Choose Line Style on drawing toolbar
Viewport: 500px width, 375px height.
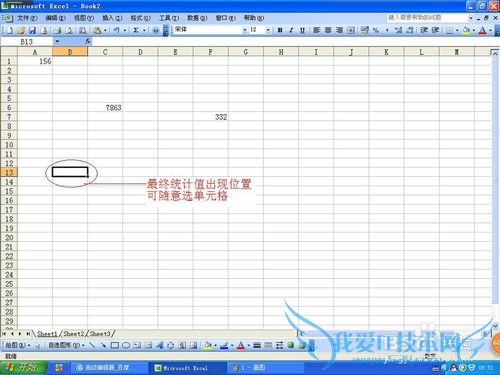pyautogui.click(x=257, y=345)
